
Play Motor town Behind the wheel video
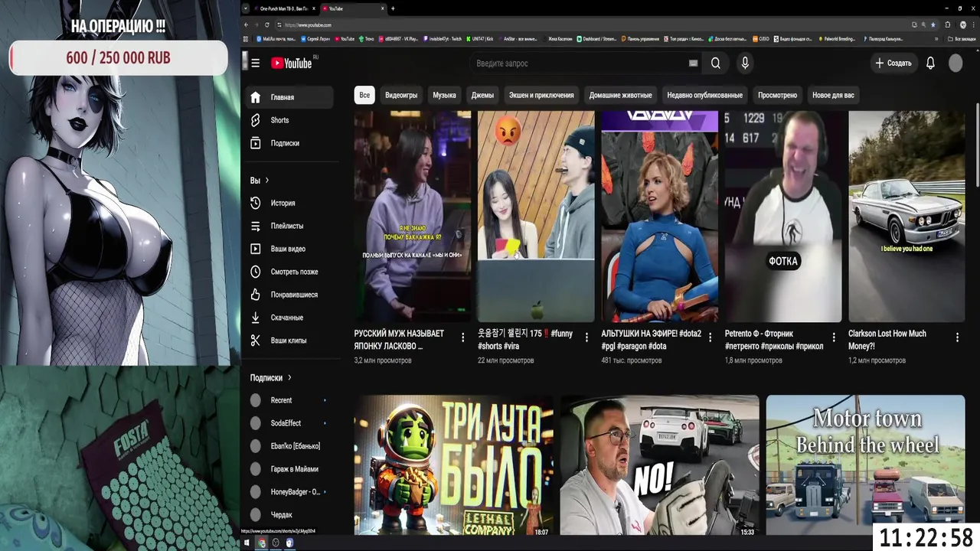(x=865, y=465)
